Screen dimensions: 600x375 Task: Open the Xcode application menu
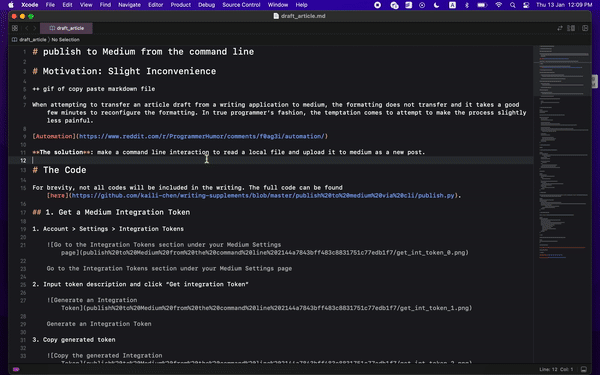click(29, 5)
